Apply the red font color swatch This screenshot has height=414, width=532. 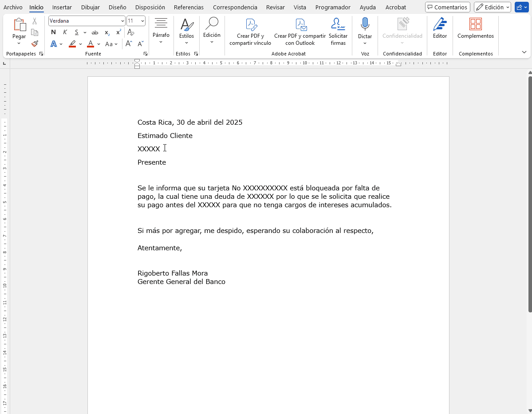[91, 44]
